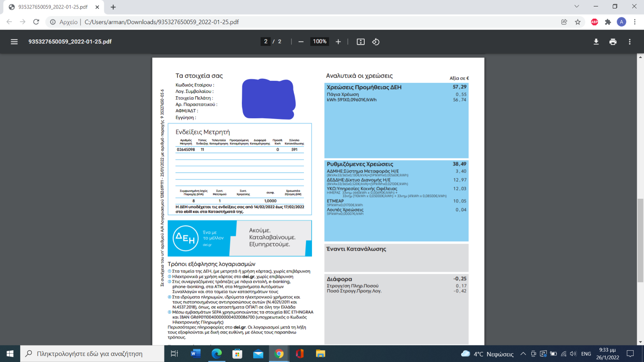Viewport: 644px width, 362px height.
Task: Click the 'Τρόποι εξόφλησης λογαριασμών' heading
Action: point(211,264)
